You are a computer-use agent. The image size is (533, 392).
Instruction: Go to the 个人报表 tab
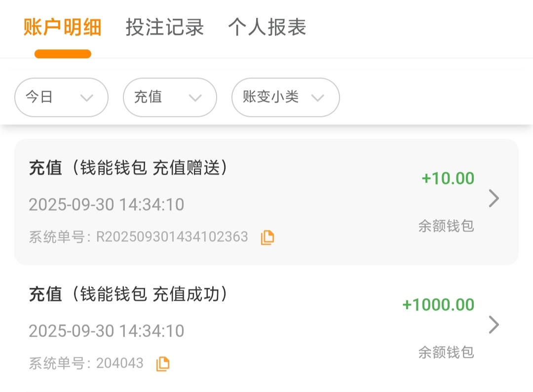tap(267, 28)
